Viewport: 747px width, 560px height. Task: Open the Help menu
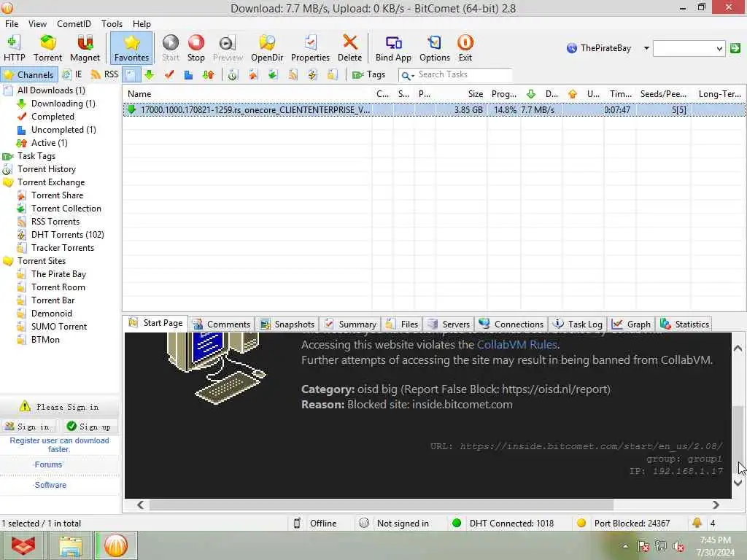(142, 24)
